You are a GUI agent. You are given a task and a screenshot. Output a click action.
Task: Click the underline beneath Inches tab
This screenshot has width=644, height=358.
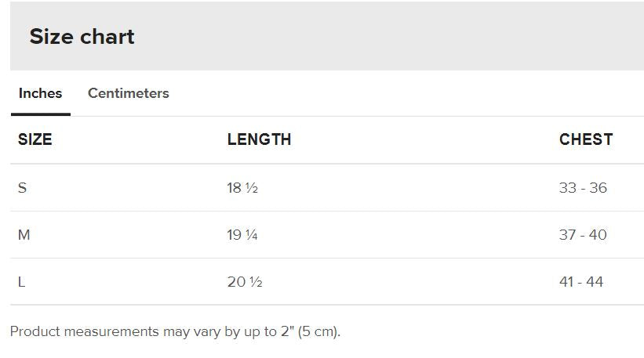(x=41, y=114)
